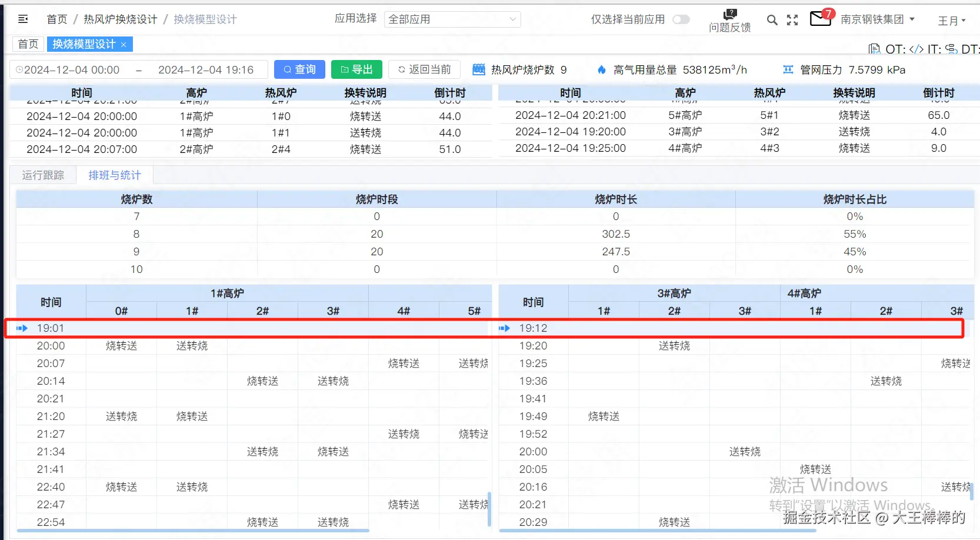This screenshot has width=980, height=540.
Task: Close the 换烧模型设计 tab with the x
Action: point(124,45)
